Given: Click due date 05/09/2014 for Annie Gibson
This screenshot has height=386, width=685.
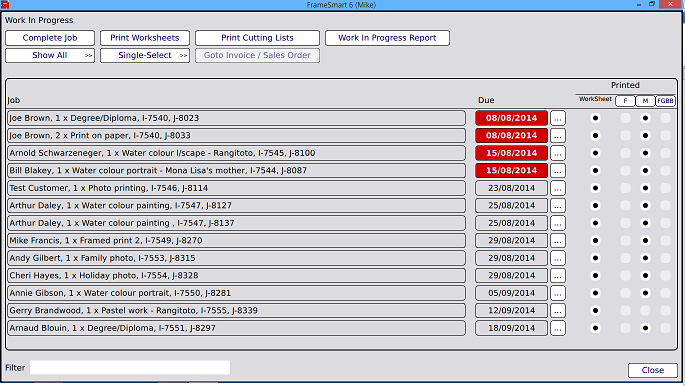Looking at the screenshot, I should coord(512,293).
